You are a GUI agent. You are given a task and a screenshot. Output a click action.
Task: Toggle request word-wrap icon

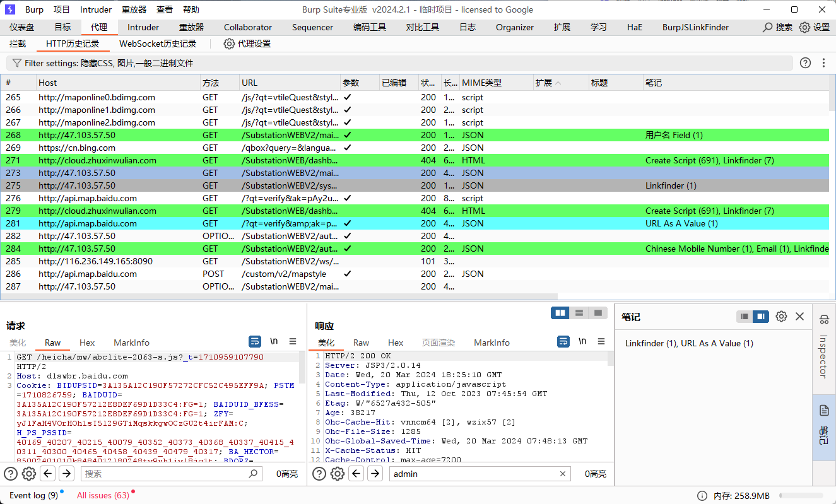tap(255, 341)
